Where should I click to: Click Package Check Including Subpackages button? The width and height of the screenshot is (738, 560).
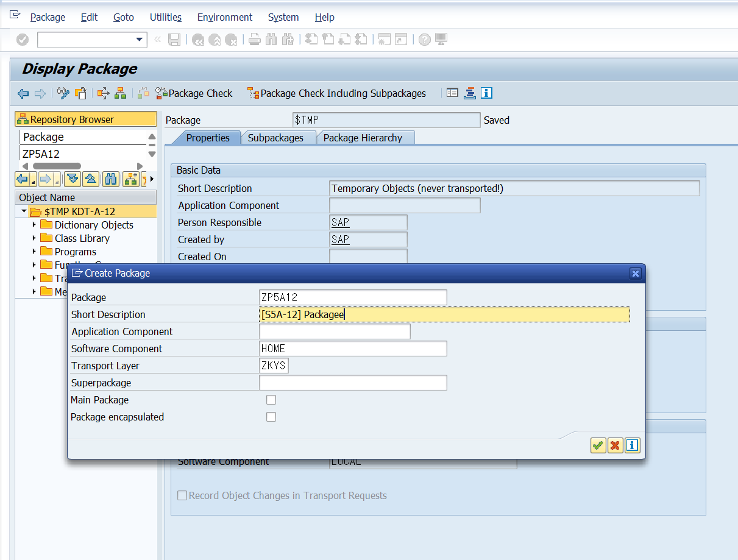pyautogui.click(x=336, y=93)
